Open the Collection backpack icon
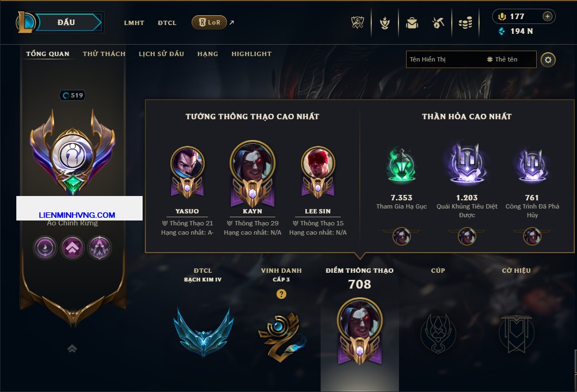Screen dimensions: 577x392 click(412, 23)
